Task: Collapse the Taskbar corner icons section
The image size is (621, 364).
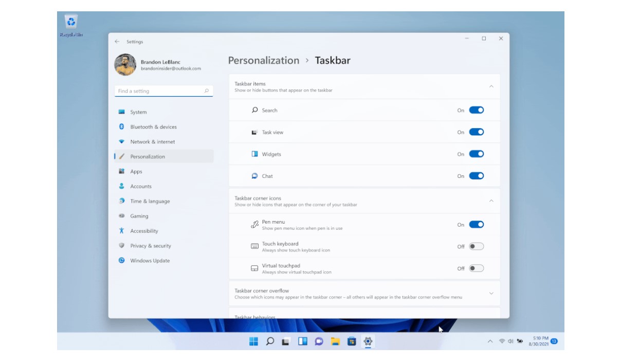Action: pos(491,201)
